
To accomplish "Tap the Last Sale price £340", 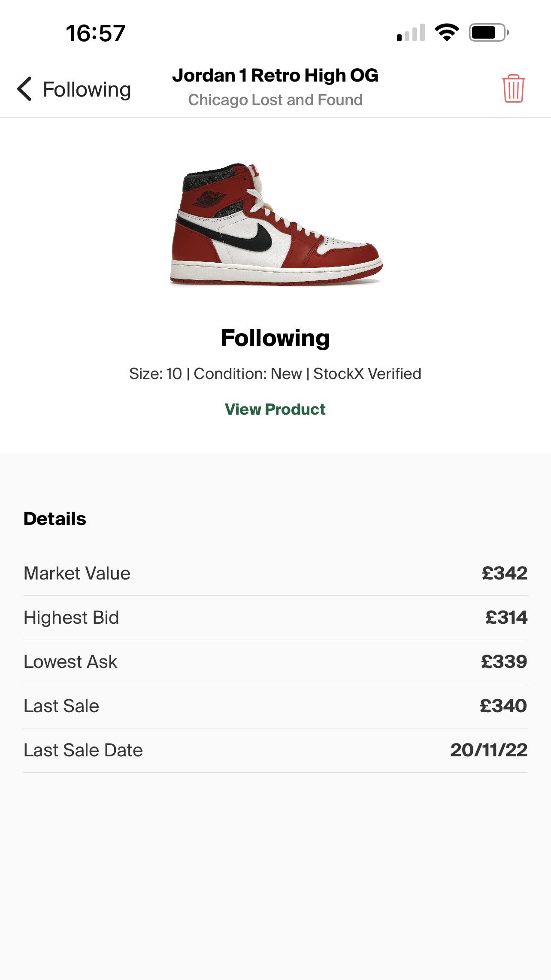I will point(503,705).
